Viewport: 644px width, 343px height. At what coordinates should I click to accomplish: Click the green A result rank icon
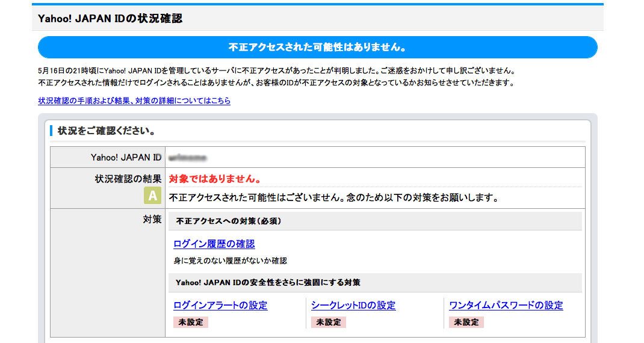pos(152,196)
